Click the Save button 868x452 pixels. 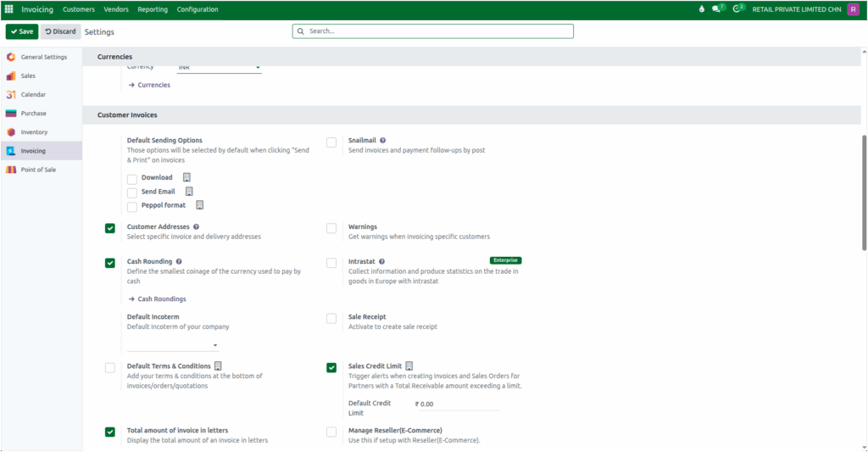[x=22, y=31]
